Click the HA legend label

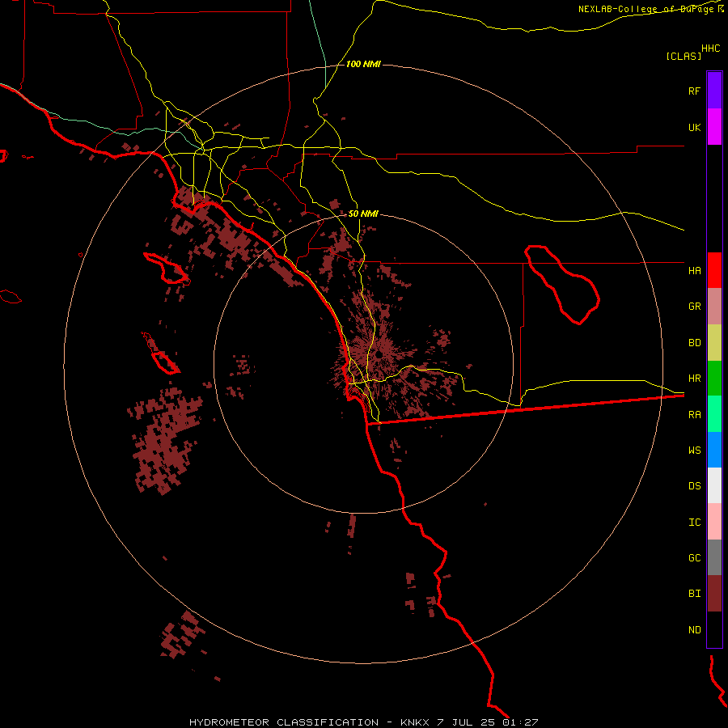(x=694, y=270)
